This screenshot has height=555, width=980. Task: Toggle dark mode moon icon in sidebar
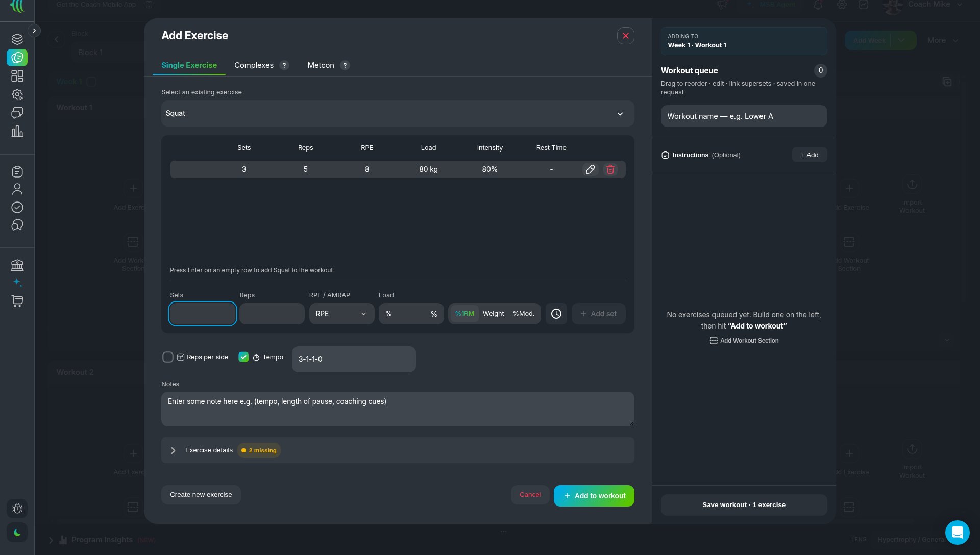[17, 533]
